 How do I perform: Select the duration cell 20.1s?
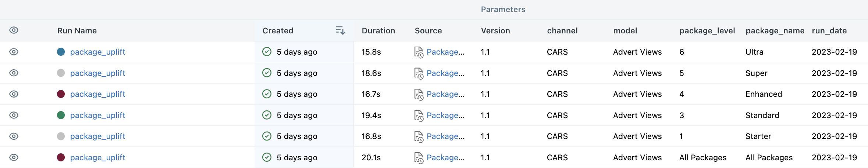pyautogui.click(x=371, y=158)
